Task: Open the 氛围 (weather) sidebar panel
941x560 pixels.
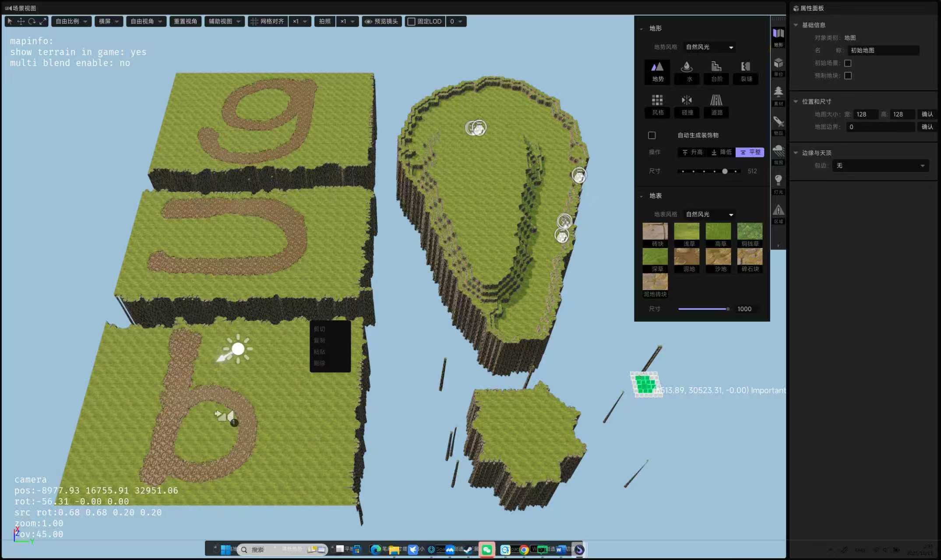Action: coord(778,154)
